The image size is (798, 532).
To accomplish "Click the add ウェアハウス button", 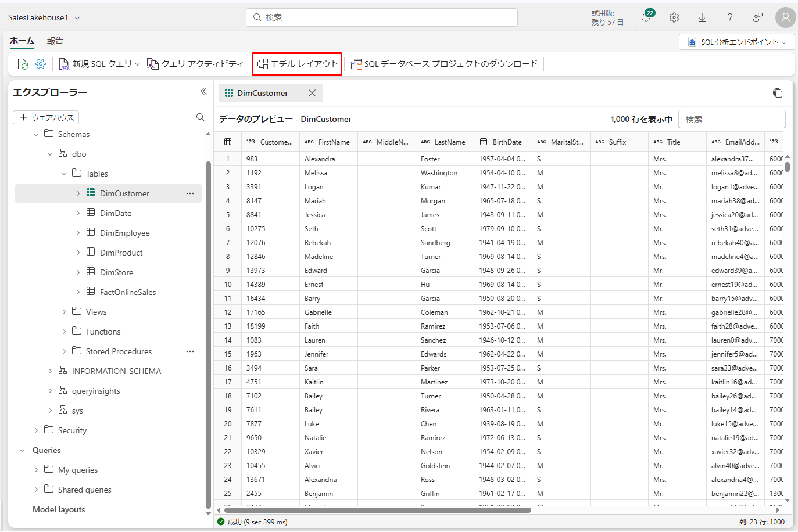I will click(x=46, y=117).
